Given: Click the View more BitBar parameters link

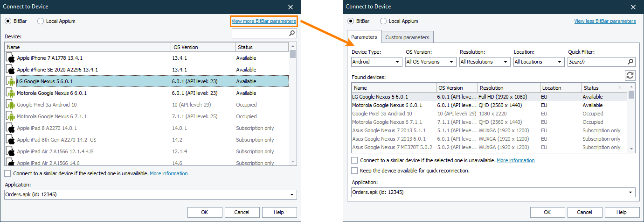Looking at the screenshot, I should coord(263,21).
